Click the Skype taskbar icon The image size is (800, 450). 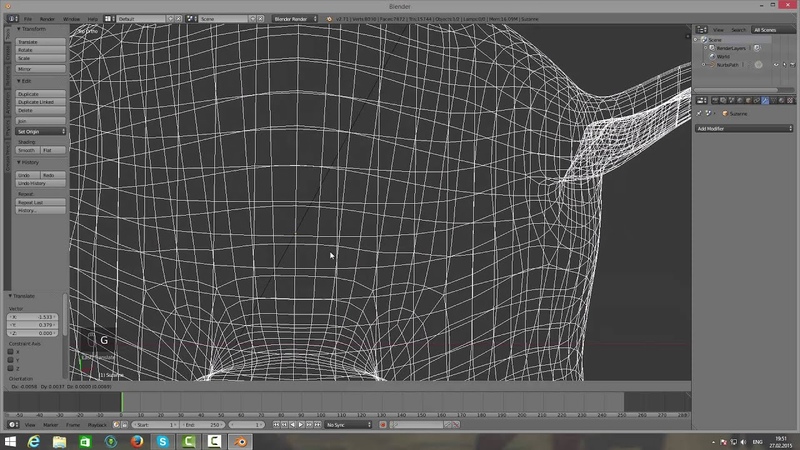(163, 441)
